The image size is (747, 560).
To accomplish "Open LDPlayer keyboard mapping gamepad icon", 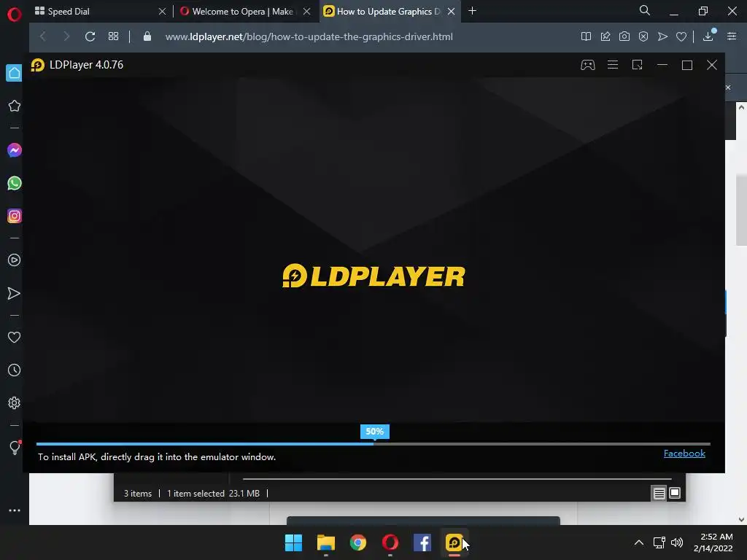I will tap(587, 65).
